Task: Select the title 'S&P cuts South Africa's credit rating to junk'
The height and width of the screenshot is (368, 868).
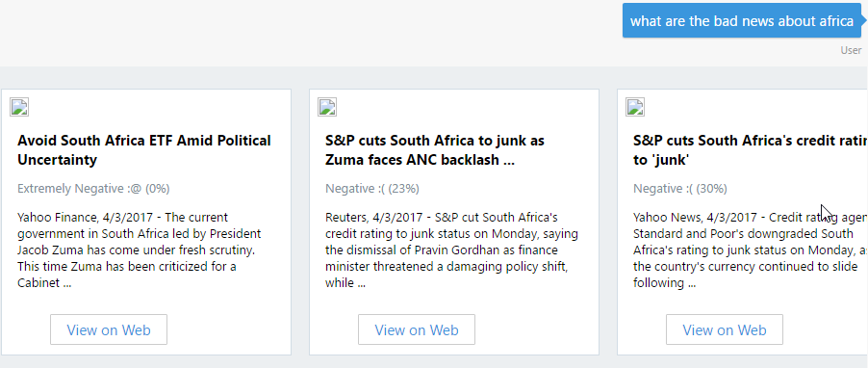Action: point(750,150)
